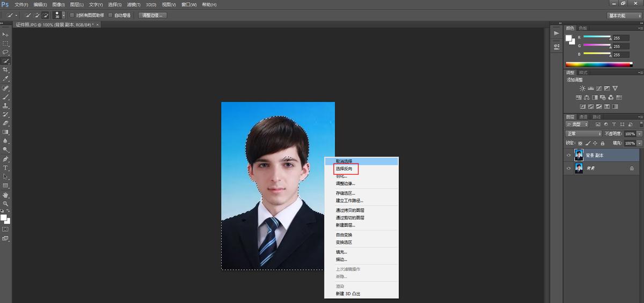Hide the '背景 副本' layer
The width and height of the screenshot is (644, 303).
pos(569,155)
